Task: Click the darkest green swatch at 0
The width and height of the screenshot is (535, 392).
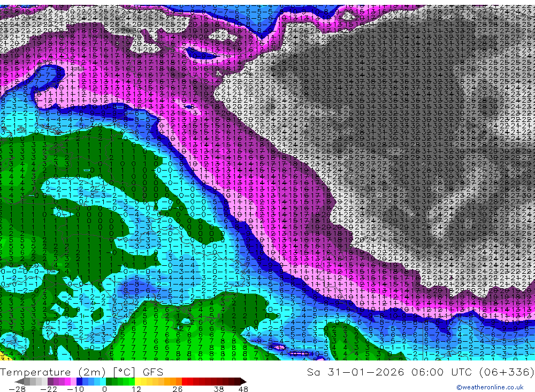Action: pyautogui.click(x=109, y=381)
